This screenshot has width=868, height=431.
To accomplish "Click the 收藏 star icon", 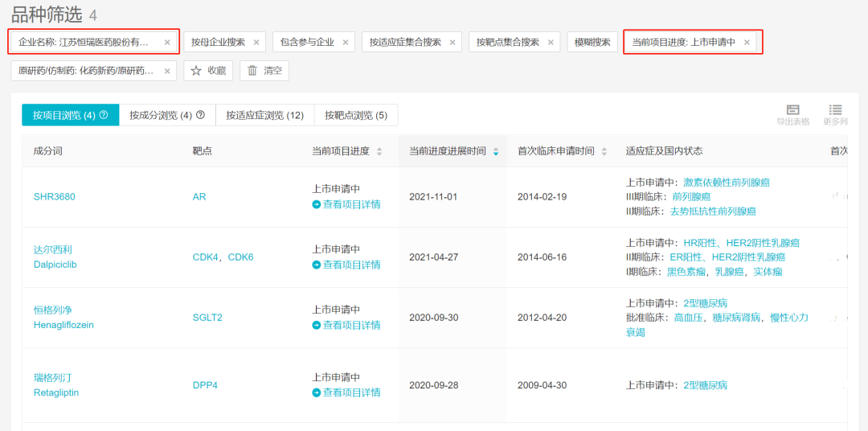I will pyautogui.click(x=196, y=71).
